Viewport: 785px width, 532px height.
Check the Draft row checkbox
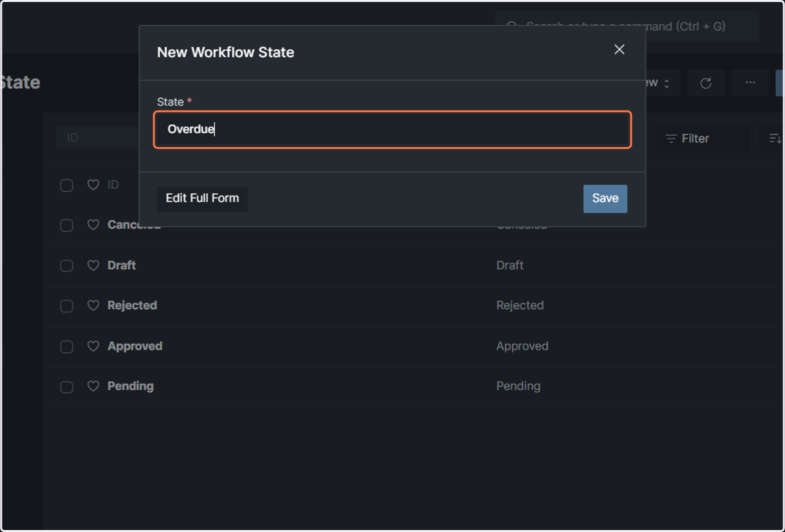(67, 266)
